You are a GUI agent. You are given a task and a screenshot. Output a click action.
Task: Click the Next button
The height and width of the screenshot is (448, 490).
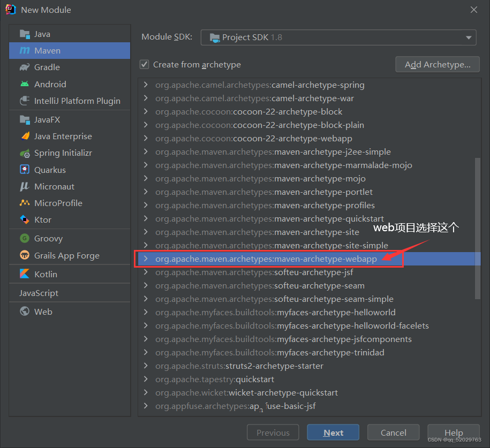pos(333,432)
